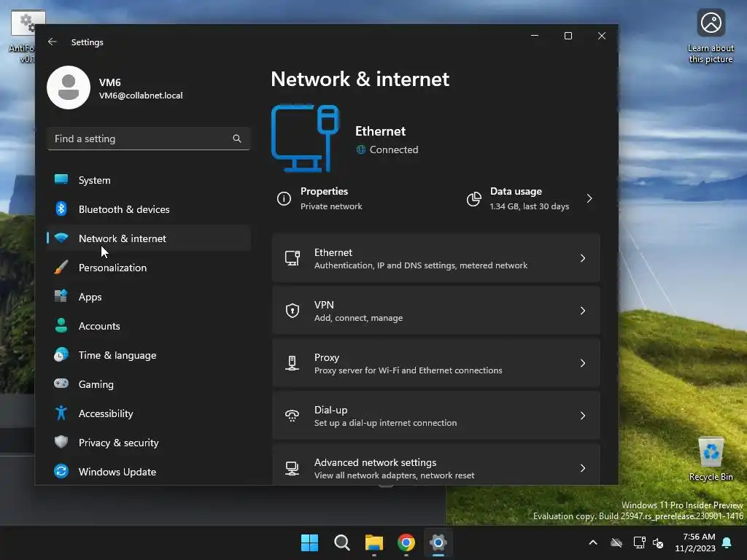This screenshot has width=747, height=560.
Task: Open the Recycle Bin desktop icon
Action: point(711,459)
